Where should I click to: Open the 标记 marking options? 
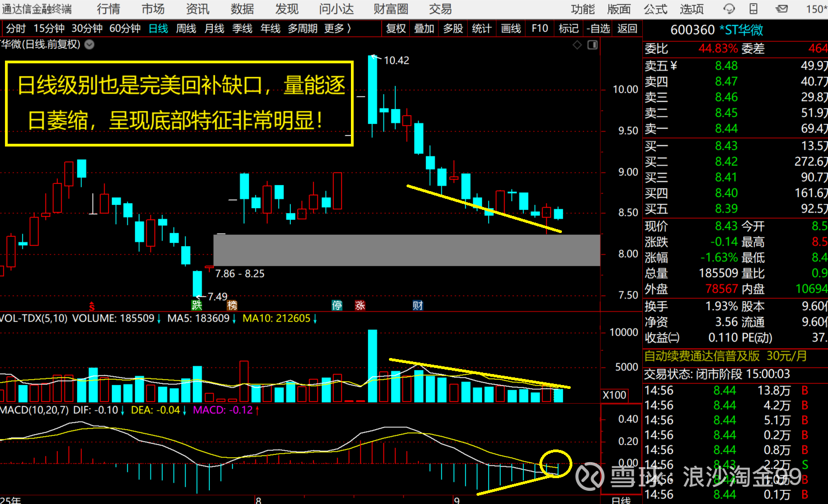(569, 28)
